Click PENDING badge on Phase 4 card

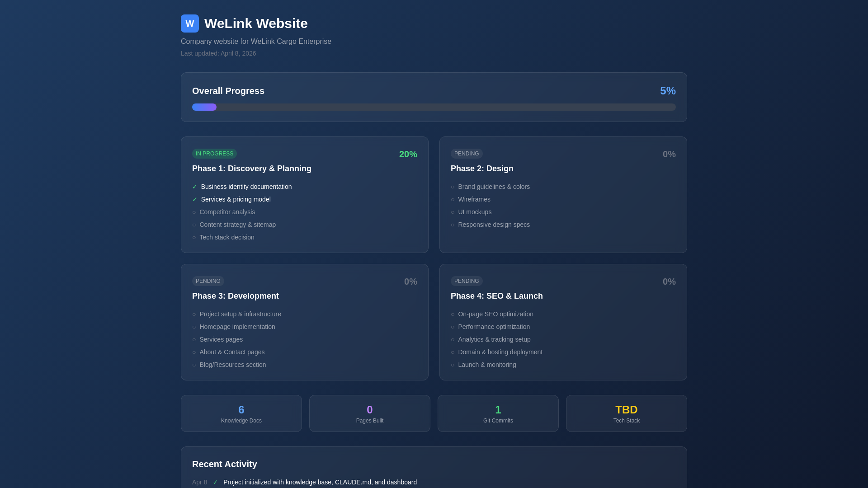pos(467,281)
